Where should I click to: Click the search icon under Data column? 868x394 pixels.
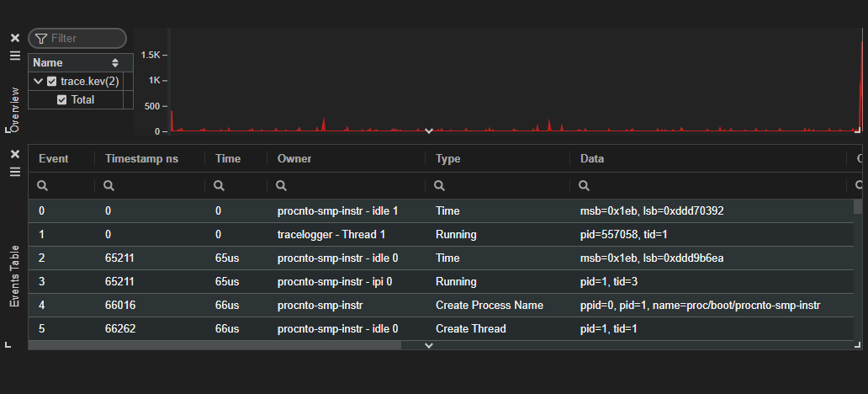(585, 185)
